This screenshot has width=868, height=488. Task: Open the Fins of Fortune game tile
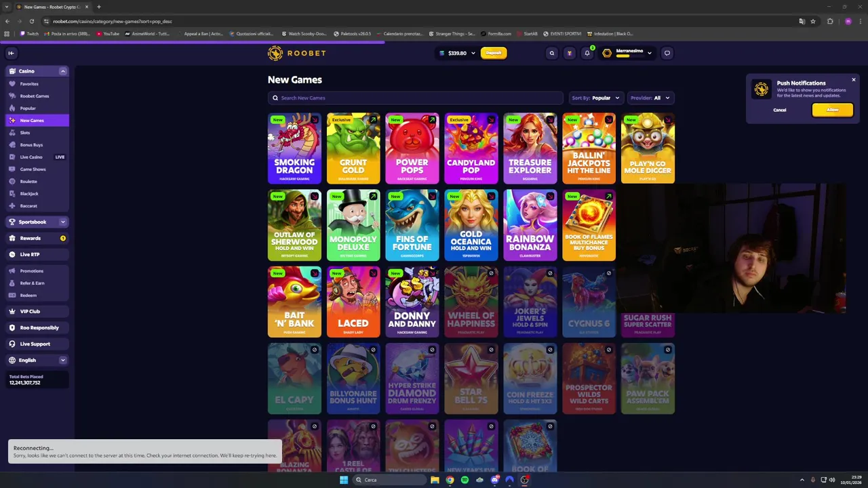[x=412, y=225]
